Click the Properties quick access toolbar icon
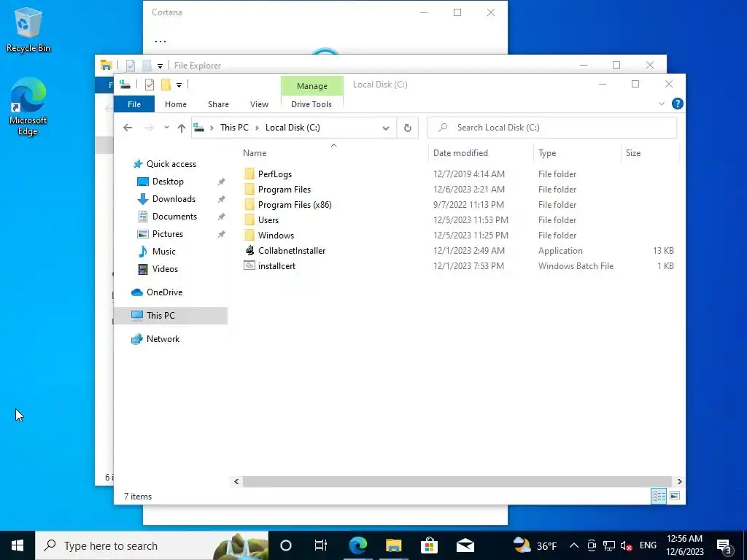The height and width of the screenshot is (560, 747). point(149,85)
